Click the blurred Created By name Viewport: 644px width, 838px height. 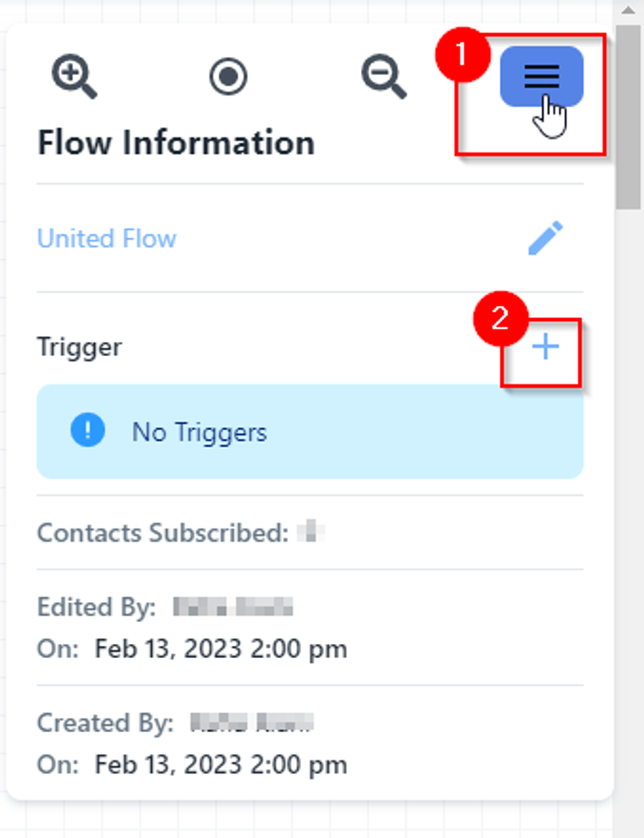click(x=251, y=724)
